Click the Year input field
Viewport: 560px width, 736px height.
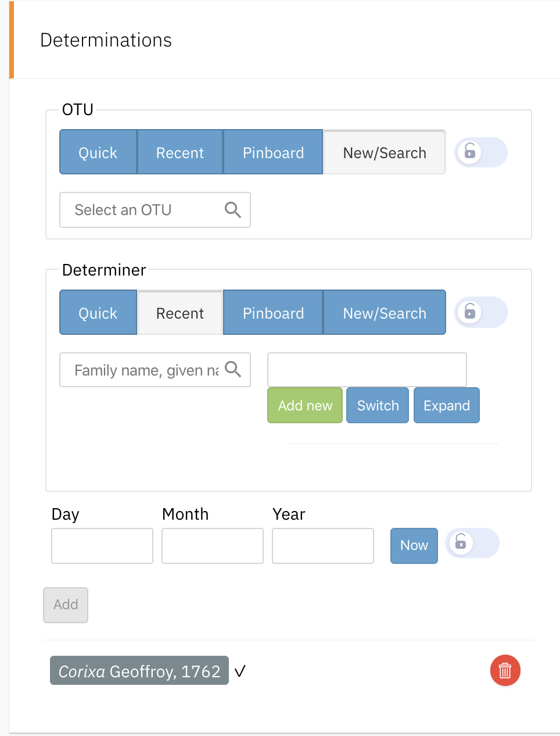322,545
